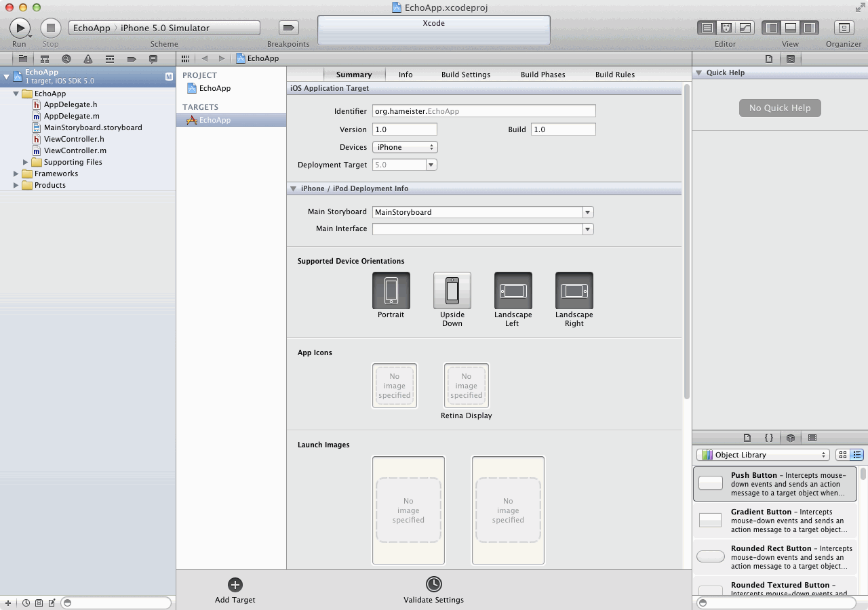Open the Build Phases tab
Image resolution: width=868 pixels, height=610 pixels.
point(542,75)
